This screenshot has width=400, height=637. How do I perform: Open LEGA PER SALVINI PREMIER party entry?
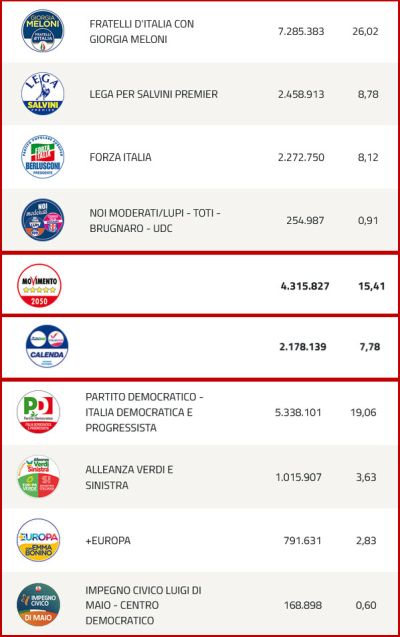[x=154, y=94]
